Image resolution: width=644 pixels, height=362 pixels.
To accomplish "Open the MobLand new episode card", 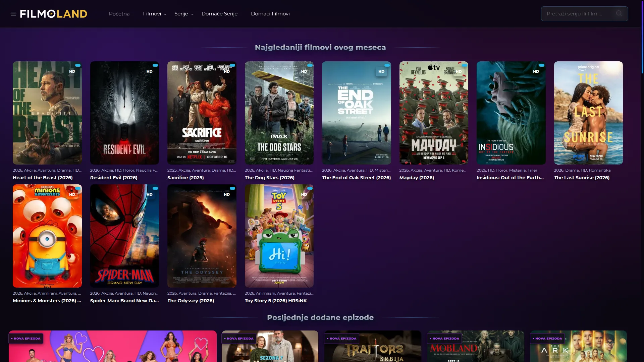I will [476, 346].
